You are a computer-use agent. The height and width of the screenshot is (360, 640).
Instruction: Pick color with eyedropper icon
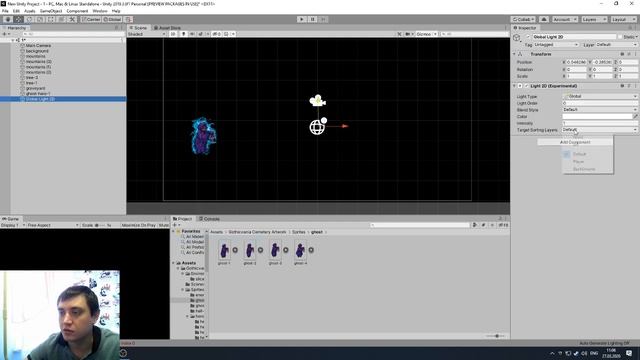[635, 116]
